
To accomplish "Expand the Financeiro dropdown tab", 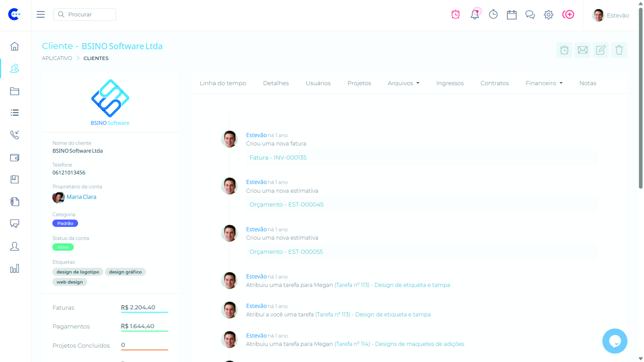I will click(544, 83).
